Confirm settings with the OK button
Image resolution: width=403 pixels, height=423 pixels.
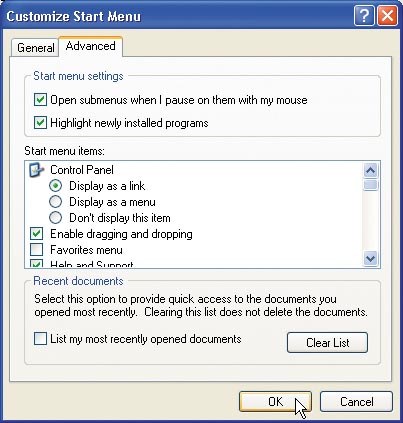pyautogui.click(x=275, y=402)
